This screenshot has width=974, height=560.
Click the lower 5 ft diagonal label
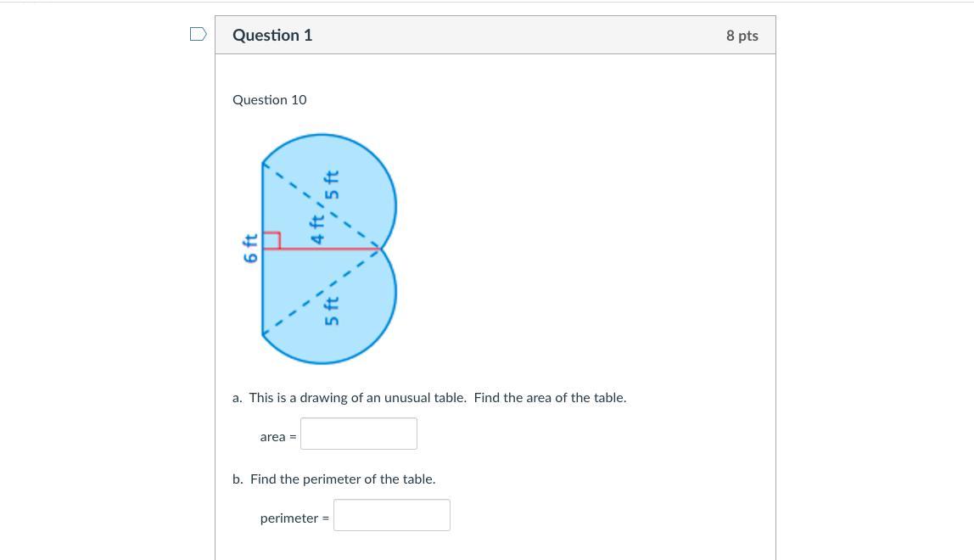click(x=333, y=311)
